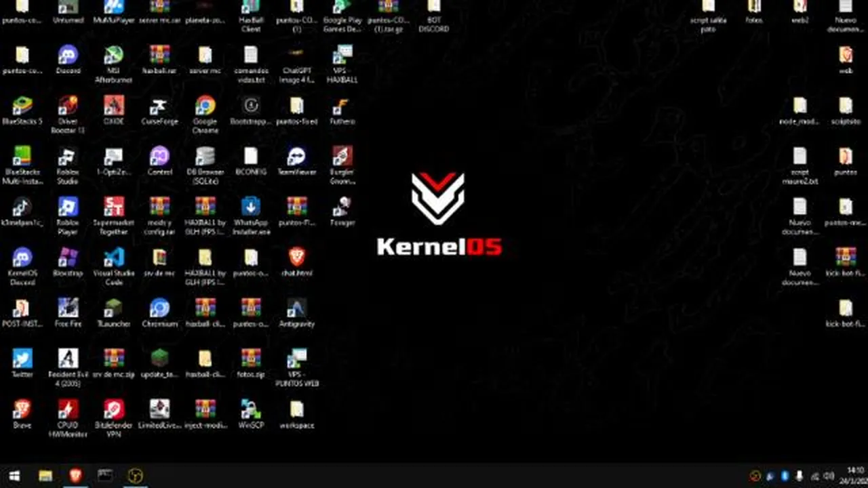Switch to Brave in the taskbar
868x488 pixels.
point(75,476)
